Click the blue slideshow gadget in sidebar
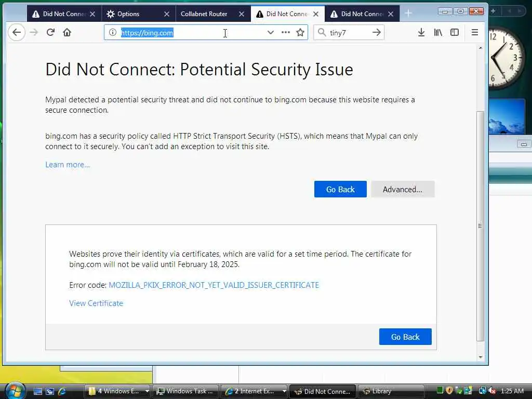The image size is (532, 399). (507, 117)
